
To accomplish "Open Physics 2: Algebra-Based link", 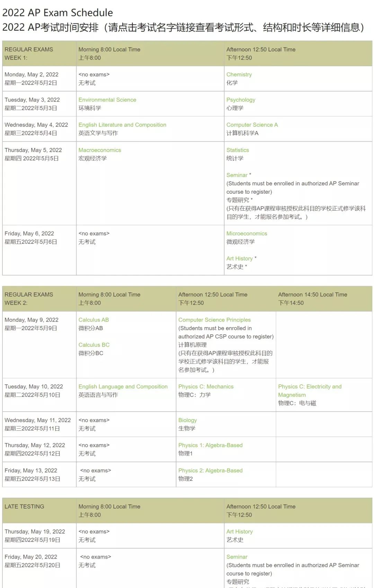I will tap(210, 471).
